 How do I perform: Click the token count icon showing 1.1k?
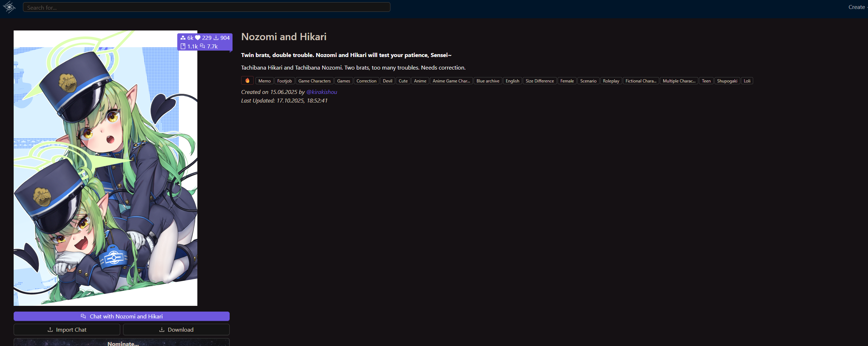[183, 46]
